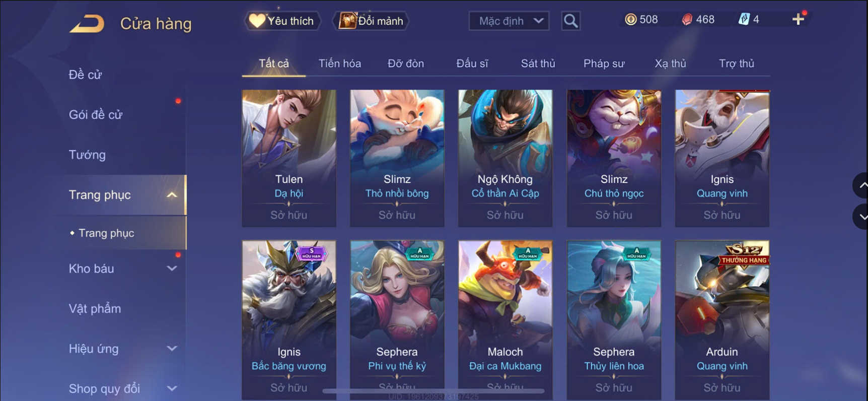Click the horizontal scrollbar at bottom
The image size is (868, 401).
coord(433,391)
